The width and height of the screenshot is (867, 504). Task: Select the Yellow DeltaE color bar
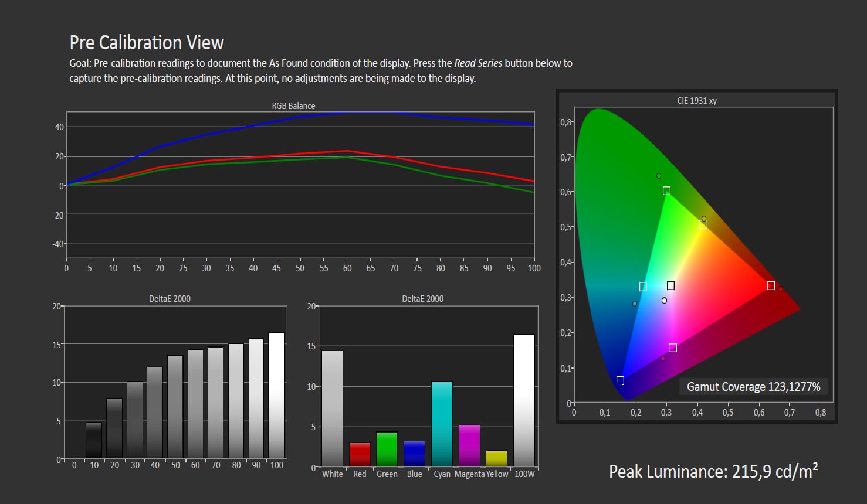(x=496, y=458)
